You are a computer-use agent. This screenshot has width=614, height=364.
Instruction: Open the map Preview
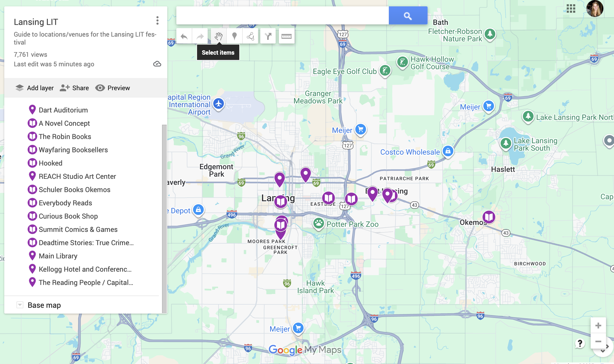pos(113,88)
